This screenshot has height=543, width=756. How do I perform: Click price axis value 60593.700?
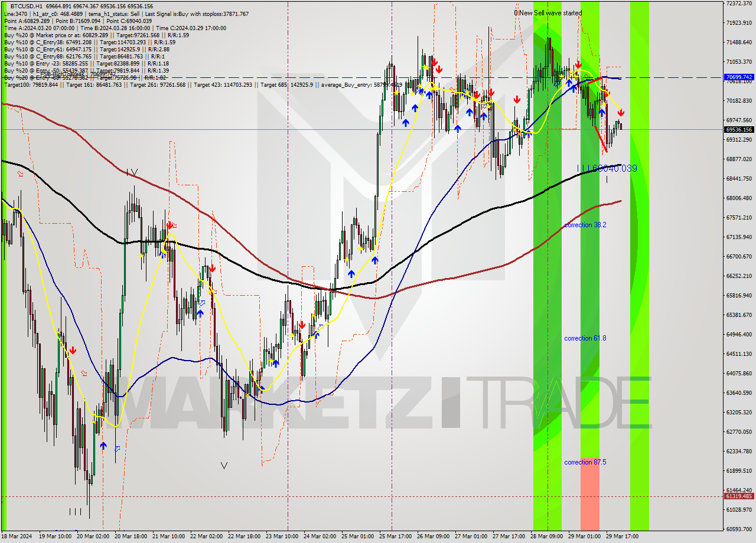pyautogui.click(x=739, y=529)
